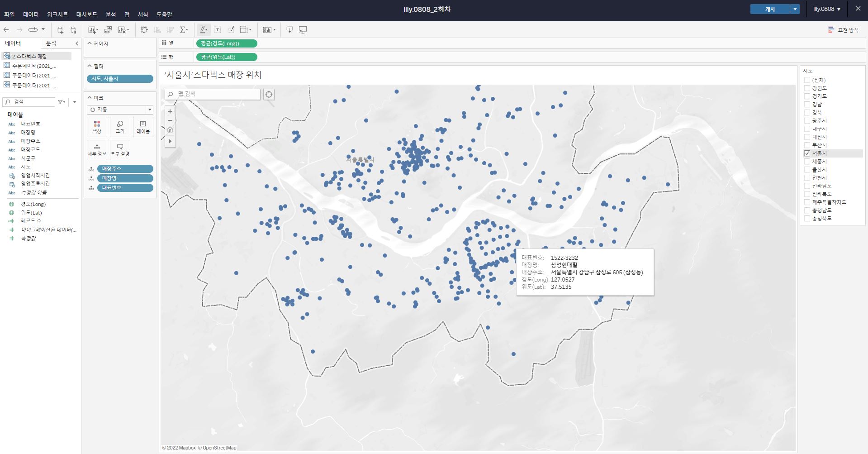Click the data pane 검색 field

coord(29,102)
